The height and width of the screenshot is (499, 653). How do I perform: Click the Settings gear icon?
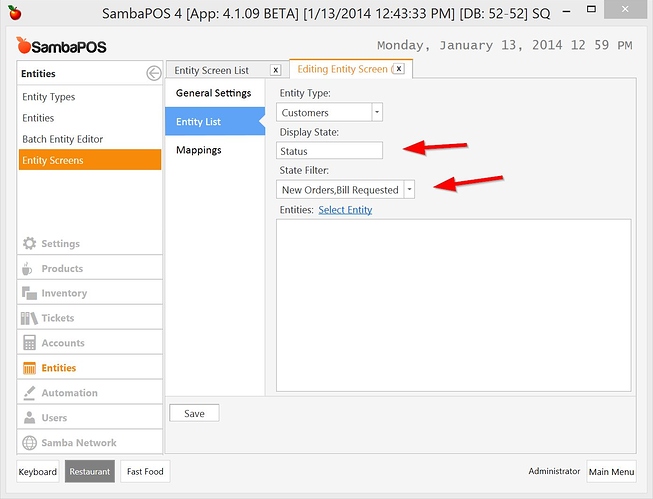29,243
